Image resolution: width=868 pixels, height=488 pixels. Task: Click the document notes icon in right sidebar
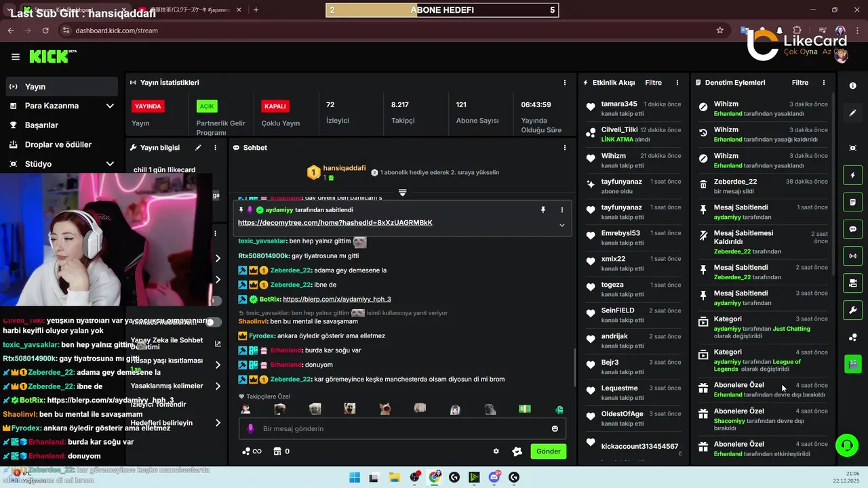click(852, 203)
